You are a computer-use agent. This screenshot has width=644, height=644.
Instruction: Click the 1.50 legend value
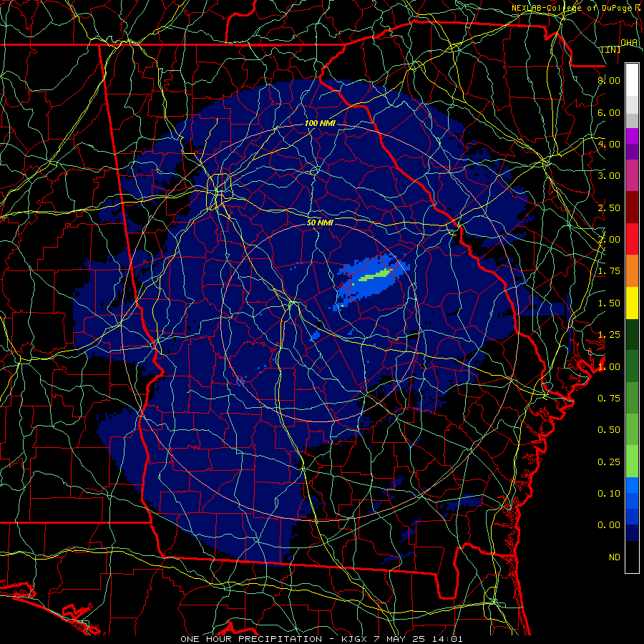609,303
